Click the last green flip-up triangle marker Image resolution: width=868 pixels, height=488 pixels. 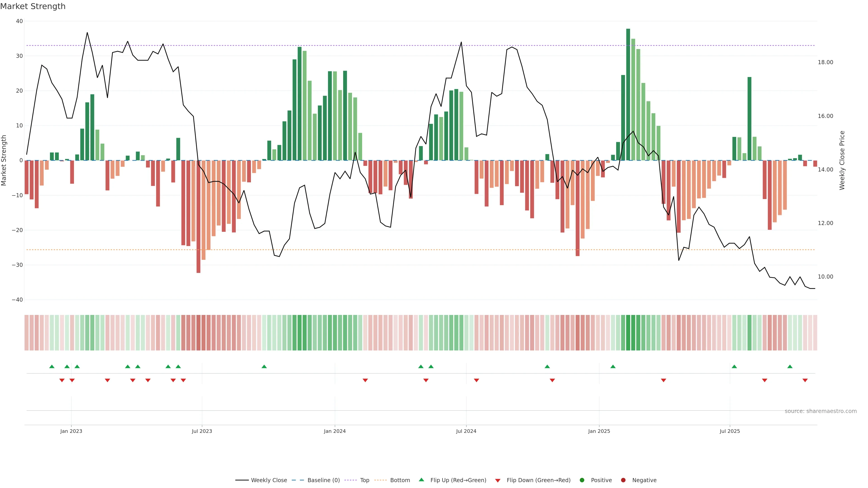click(790, 366)
